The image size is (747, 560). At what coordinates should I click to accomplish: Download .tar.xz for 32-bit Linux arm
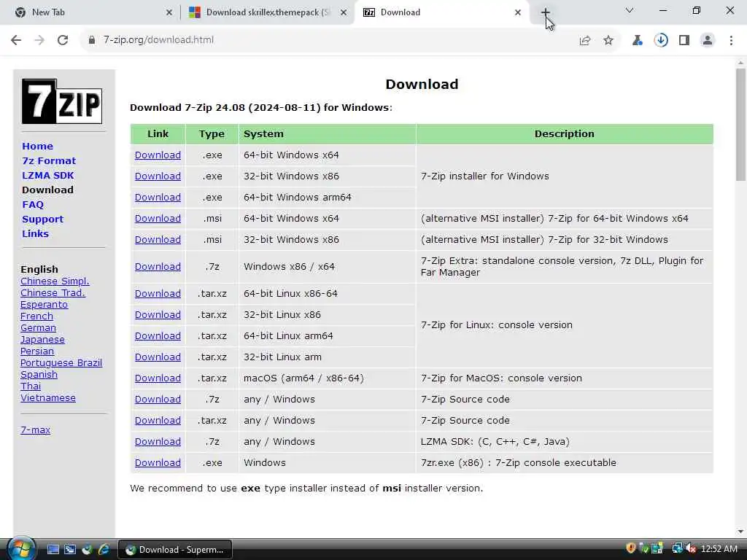click(158, 357)
